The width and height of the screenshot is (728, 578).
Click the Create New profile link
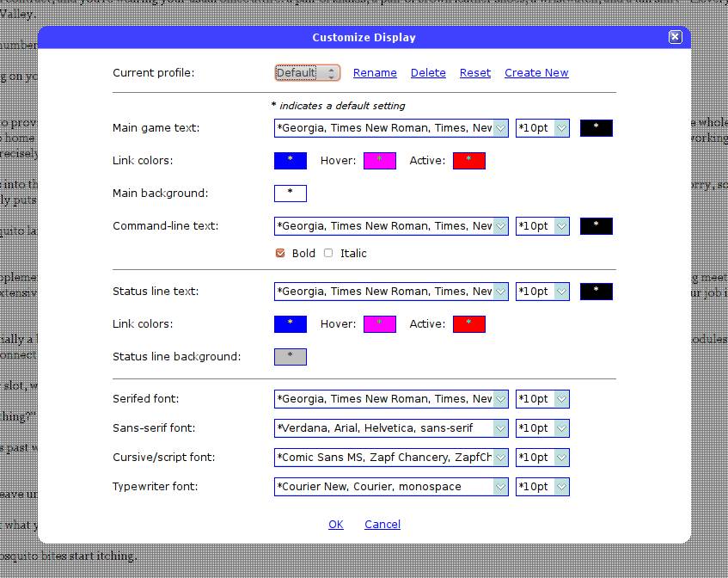point(536,73)
